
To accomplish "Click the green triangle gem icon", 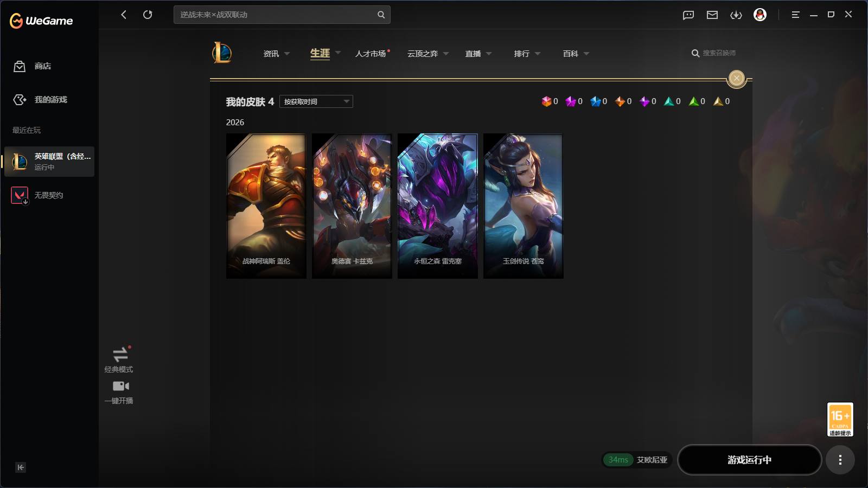I will 694,101.
